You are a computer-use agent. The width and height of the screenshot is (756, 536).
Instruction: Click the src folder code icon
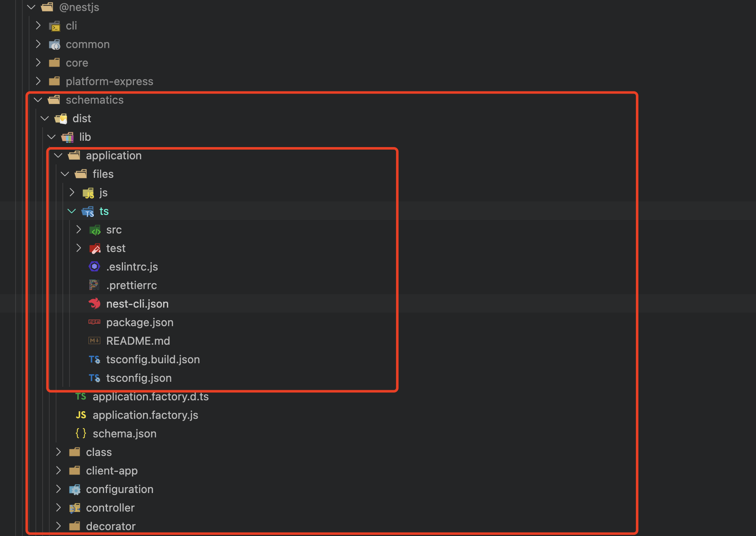point(95,230)
